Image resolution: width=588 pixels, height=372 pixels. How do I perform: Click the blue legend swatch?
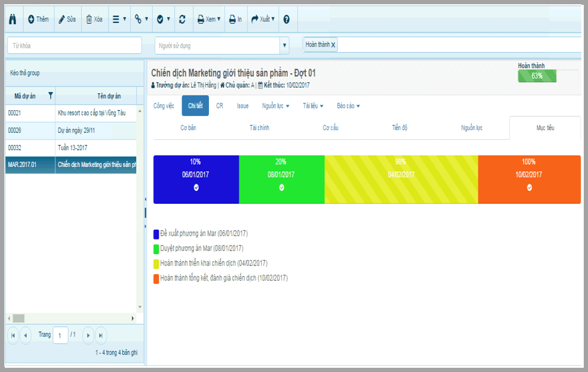coord(156,235)
